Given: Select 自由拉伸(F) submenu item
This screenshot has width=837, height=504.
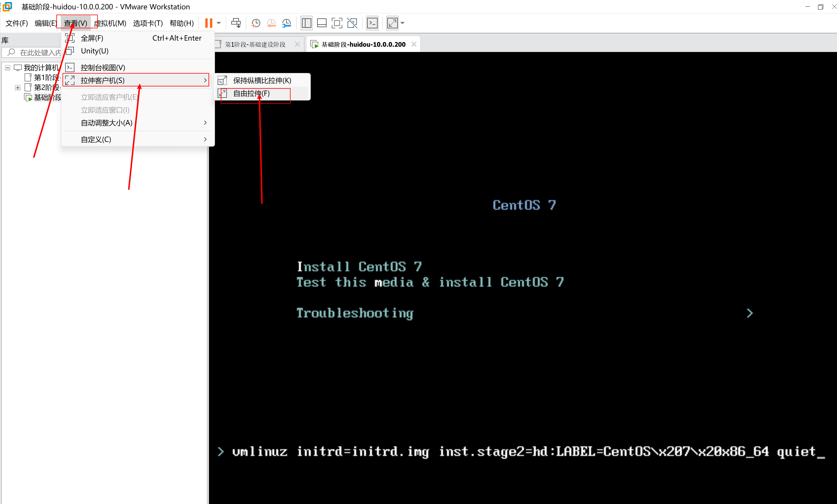Looking at the screenshot, I should point(251,93).
